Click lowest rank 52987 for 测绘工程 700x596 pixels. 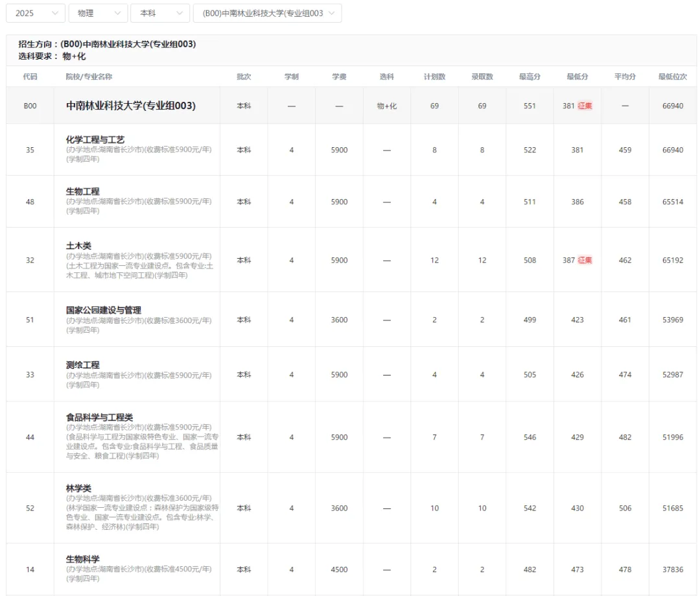(x=673, y=374)
